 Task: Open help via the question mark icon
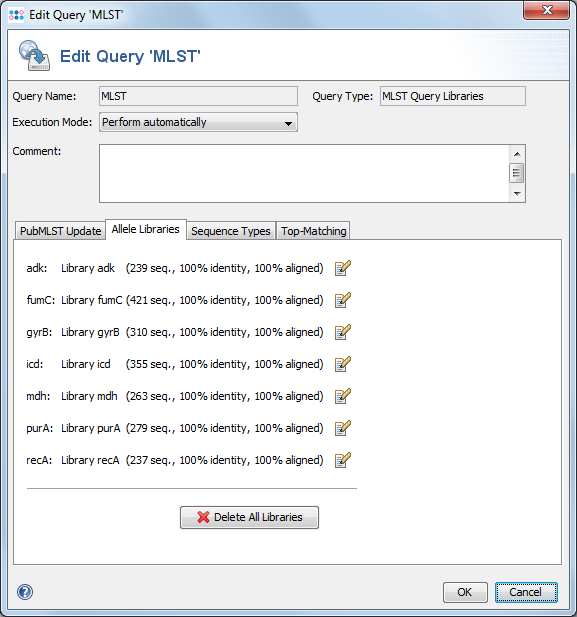(25, 592)
